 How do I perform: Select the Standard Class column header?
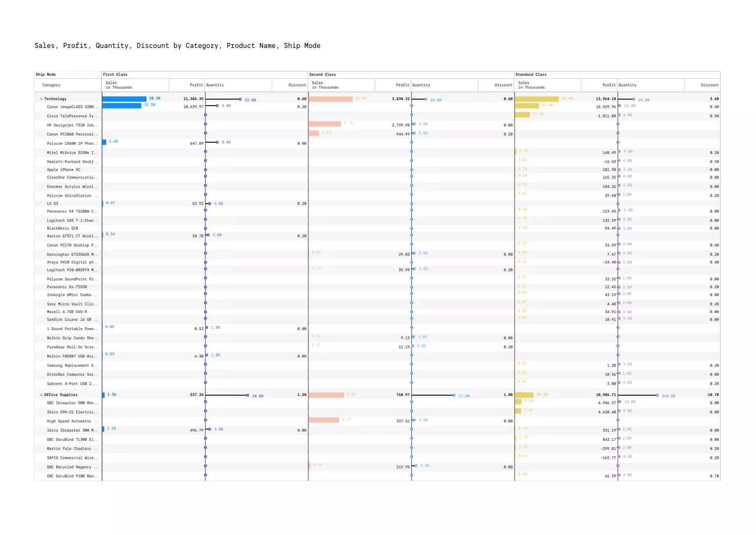tap(531, 75)
